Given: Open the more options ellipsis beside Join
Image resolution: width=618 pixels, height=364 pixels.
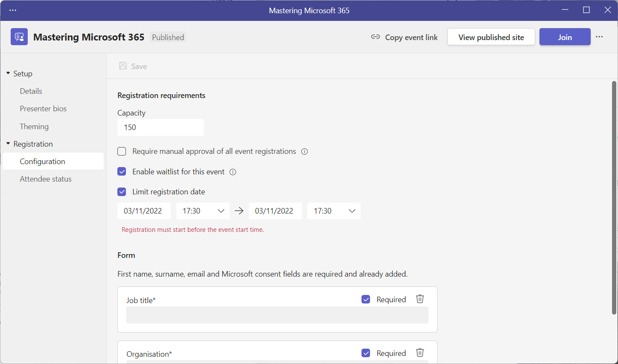Looking at the screenshot, I should coord(599,37).
